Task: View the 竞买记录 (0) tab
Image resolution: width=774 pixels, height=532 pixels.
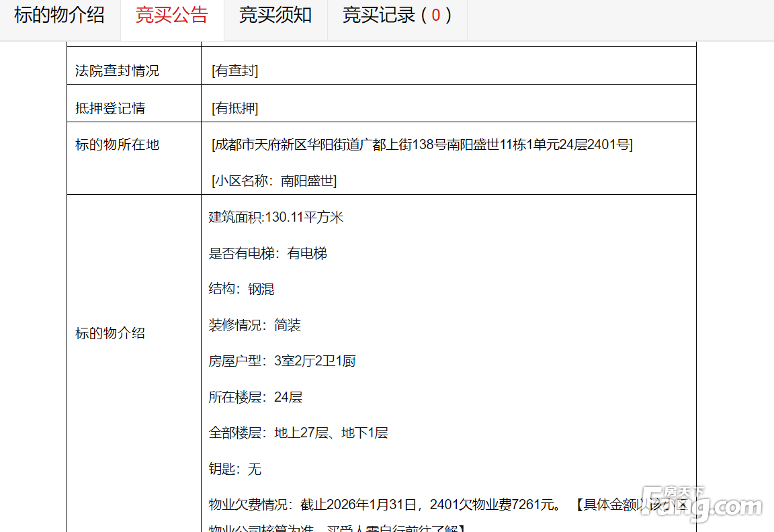Action: tap(397, 15)
